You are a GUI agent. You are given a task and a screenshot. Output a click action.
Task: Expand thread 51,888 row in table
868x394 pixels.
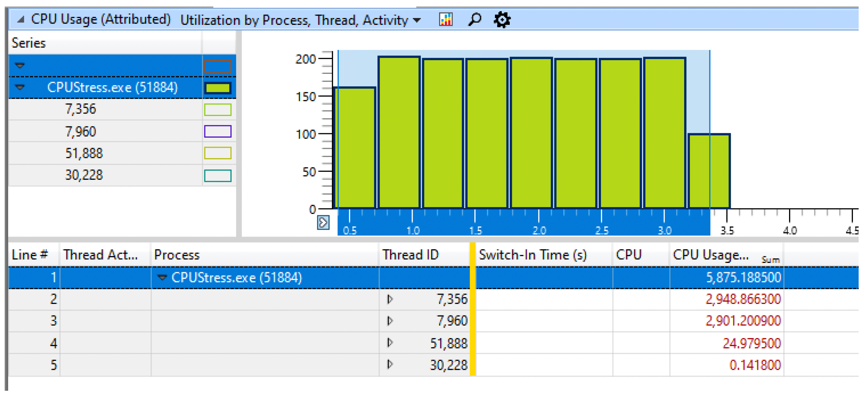pos(390,343)
